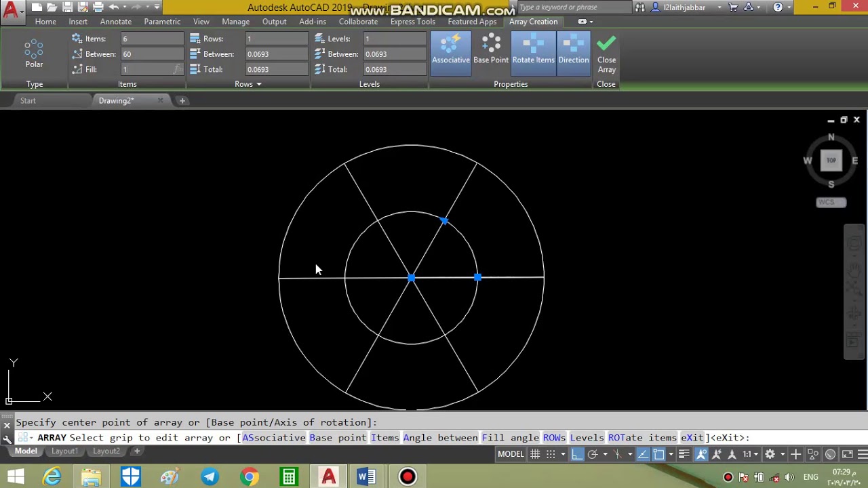Click the New file icon in quick access toolbar
Viewport: 868px width, 488px height.
click(37, 7)
